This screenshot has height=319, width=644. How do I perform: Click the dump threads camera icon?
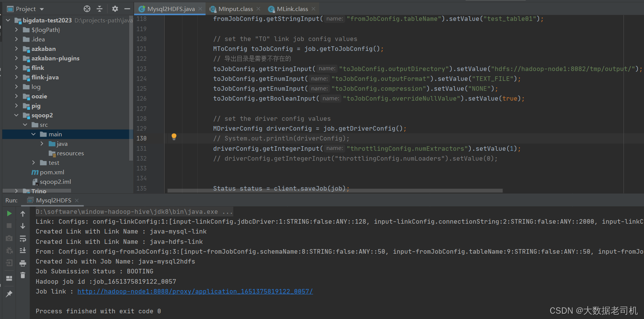tap(9, 238)
